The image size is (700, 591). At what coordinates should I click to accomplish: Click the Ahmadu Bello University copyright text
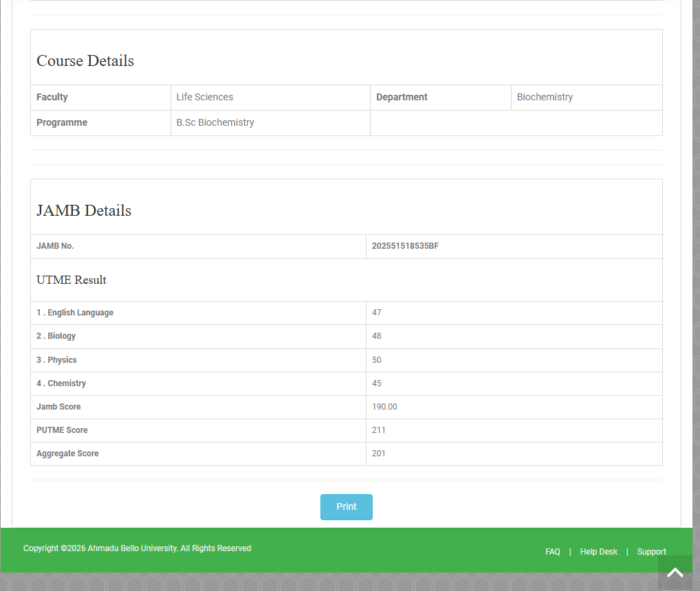(137, 548)
